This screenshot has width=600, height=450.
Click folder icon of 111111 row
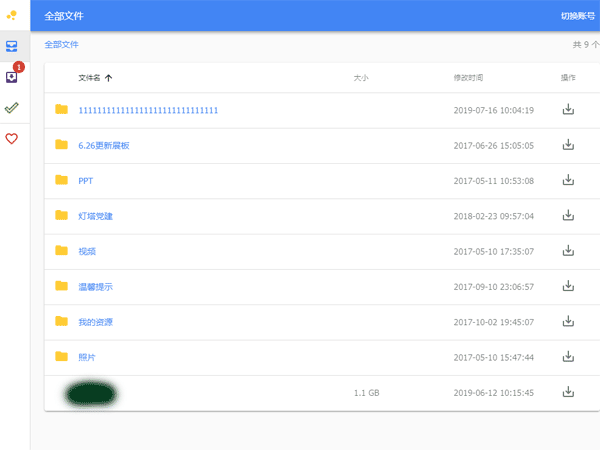[61, 109]
